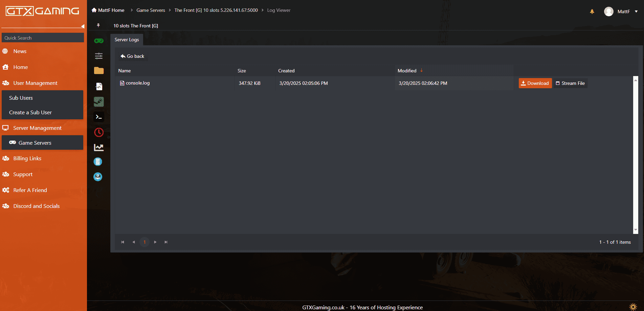This screenshot has width=644, height=311.
Task: Select the Server Logs tab
Action: [x=127, y=40]
